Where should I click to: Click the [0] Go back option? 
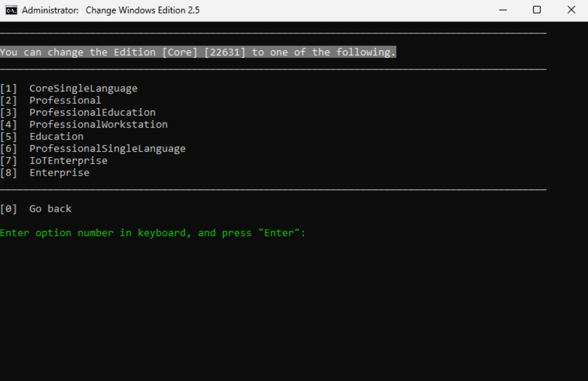(36, 208)
